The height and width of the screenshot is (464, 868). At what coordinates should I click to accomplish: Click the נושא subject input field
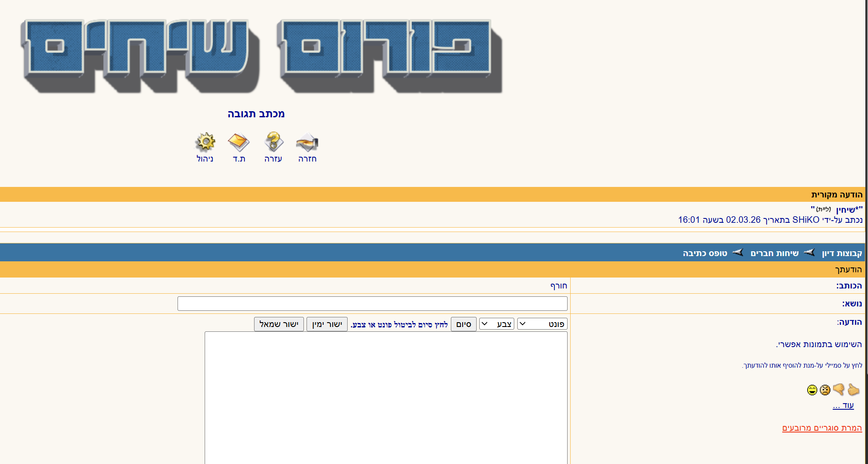point(372,303)
